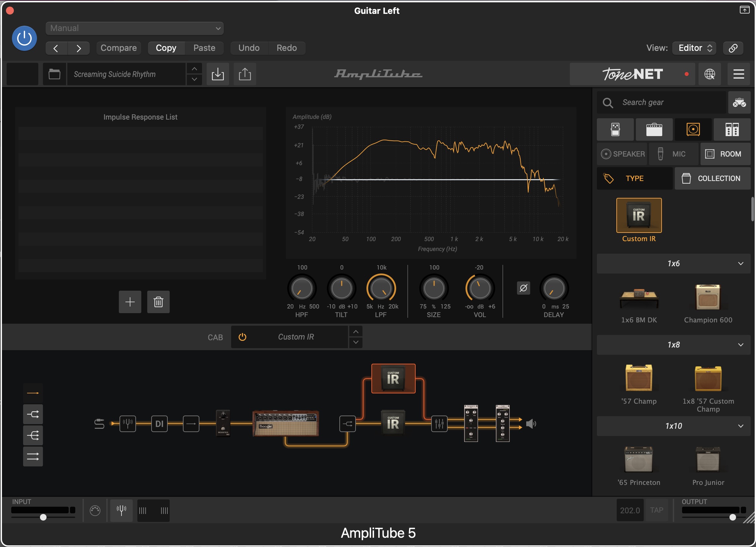Image resolution: width=756 pixels, height=547 pixels.
Task: Click the DELAY knob
Action: coord(554,288)
